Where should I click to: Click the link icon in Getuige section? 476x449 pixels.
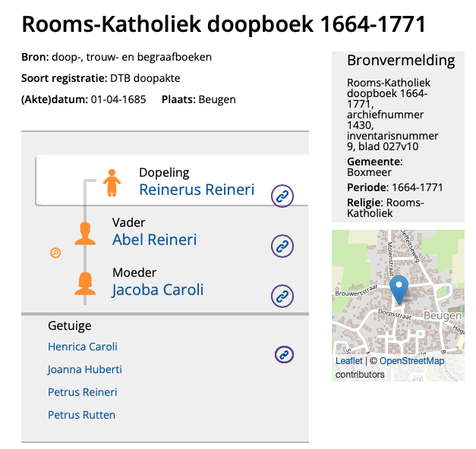click(284, 354)
